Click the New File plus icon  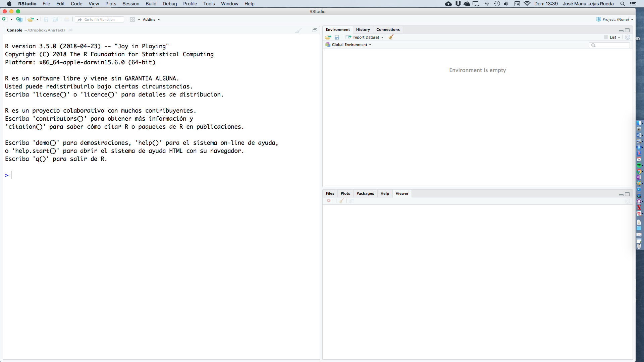(x=4, y=19)
